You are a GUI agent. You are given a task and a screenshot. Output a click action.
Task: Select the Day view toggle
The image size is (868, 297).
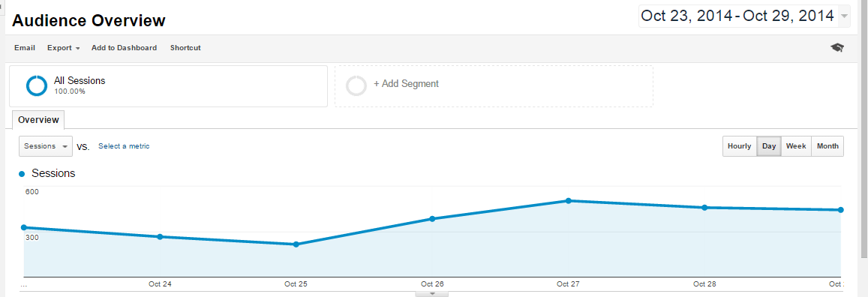pyautogui.click(x=769, y=146)
